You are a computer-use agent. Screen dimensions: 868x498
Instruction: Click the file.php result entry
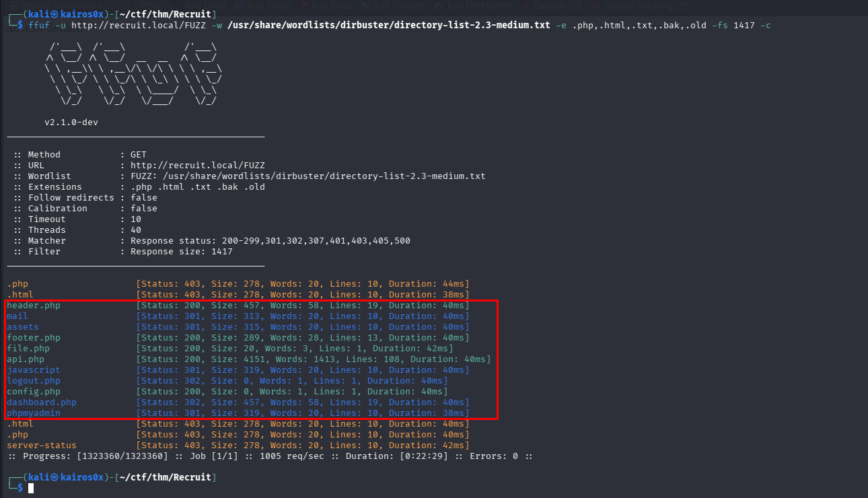point(28,349)
